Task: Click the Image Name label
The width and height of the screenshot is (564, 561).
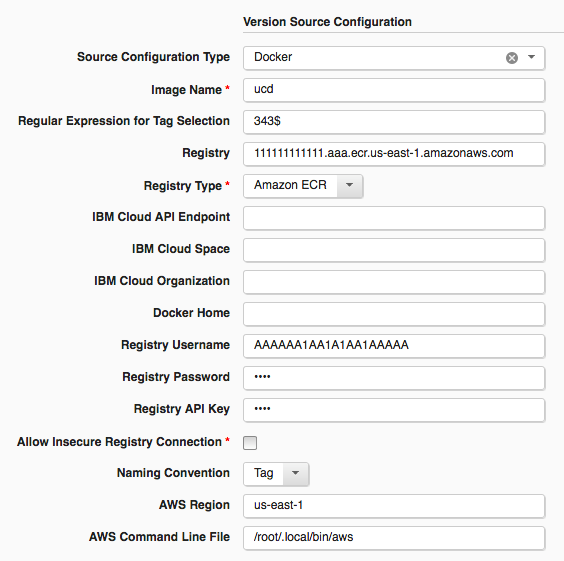Action: (x=186, y=90)
